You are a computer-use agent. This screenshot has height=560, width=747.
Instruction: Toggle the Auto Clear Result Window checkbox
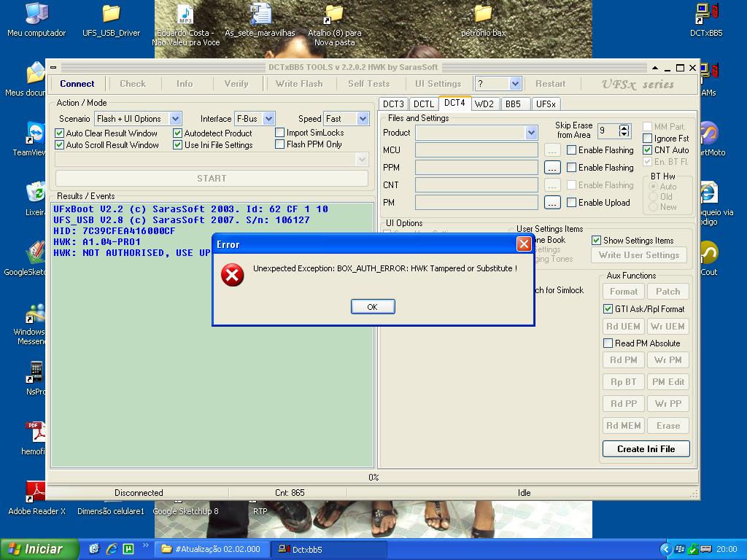pos(60,133)
